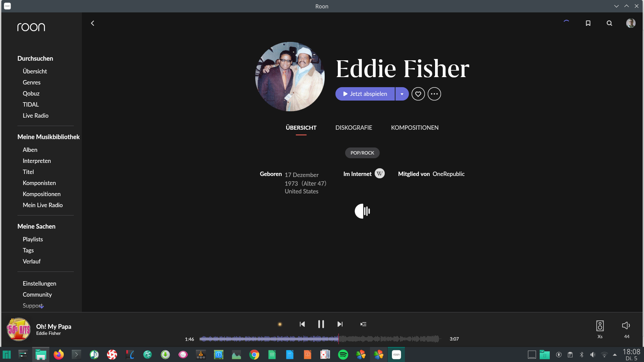The height and width of the screenshot is (362, 644).
Task: Open Titel in the sidebar
Action: pos(28,172)
